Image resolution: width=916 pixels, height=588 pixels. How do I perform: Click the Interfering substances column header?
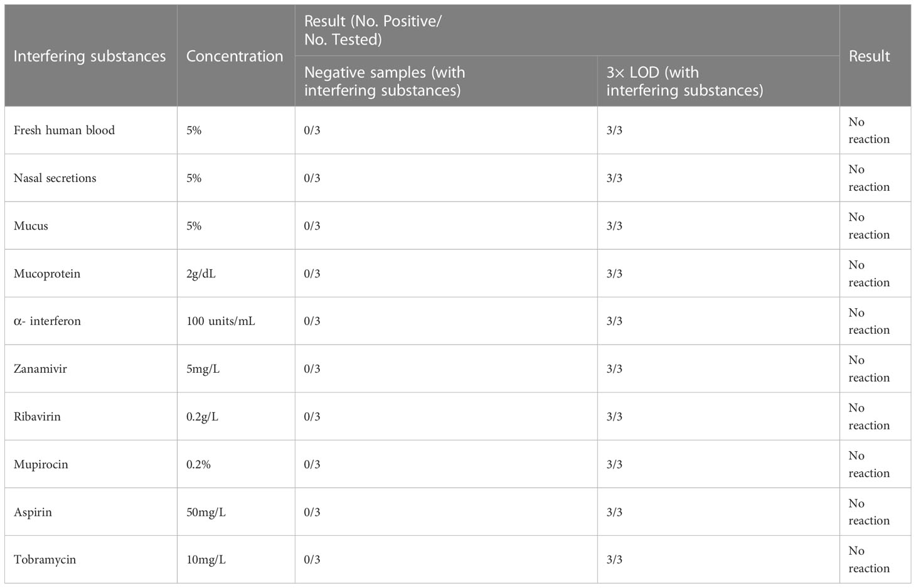click(90, 56)
